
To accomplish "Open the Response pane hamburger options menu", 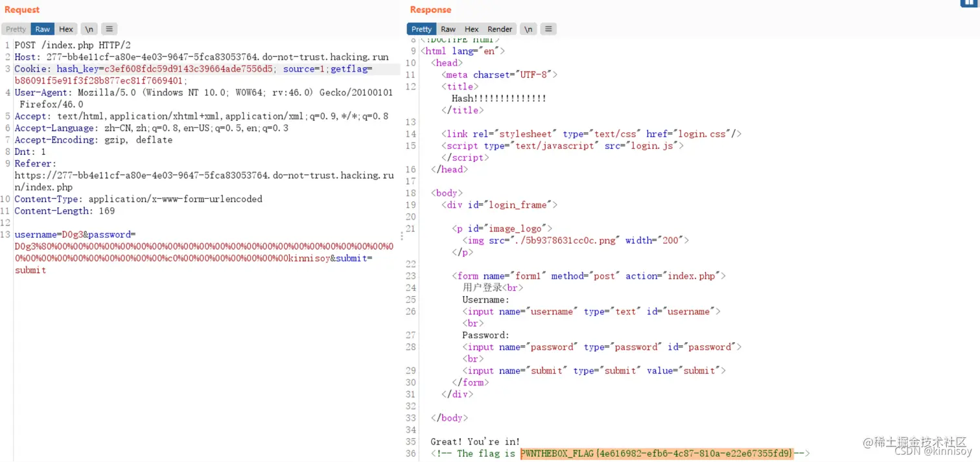I will [548, 29].
